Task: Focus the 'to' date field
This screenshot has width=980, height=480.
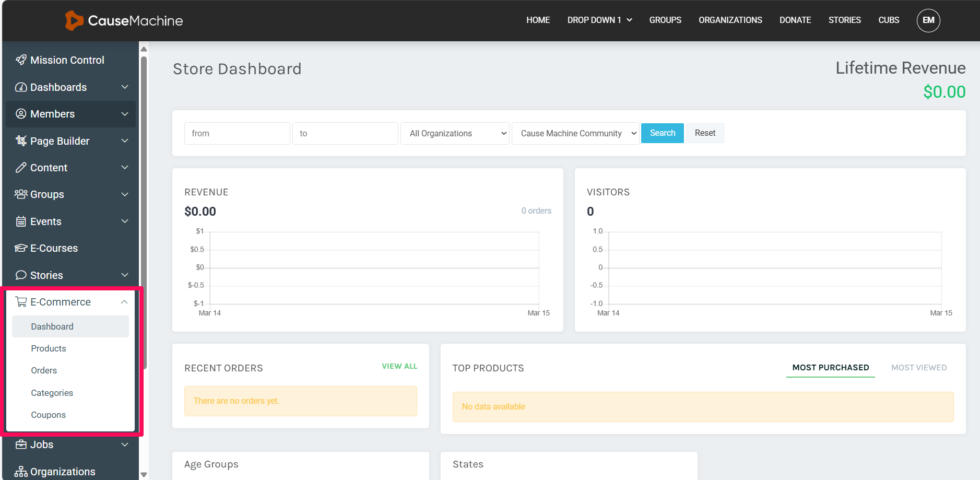Action: (x=345, y=133)
